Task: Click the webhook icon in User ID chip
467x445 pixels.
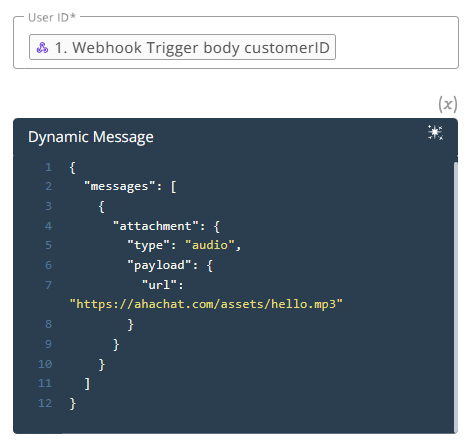Action: pyautogui.click(x=42, y=48)
